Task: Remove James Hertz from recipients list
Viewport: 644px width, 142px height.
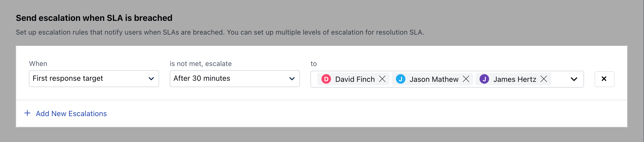Action: [x=544, y=79]
